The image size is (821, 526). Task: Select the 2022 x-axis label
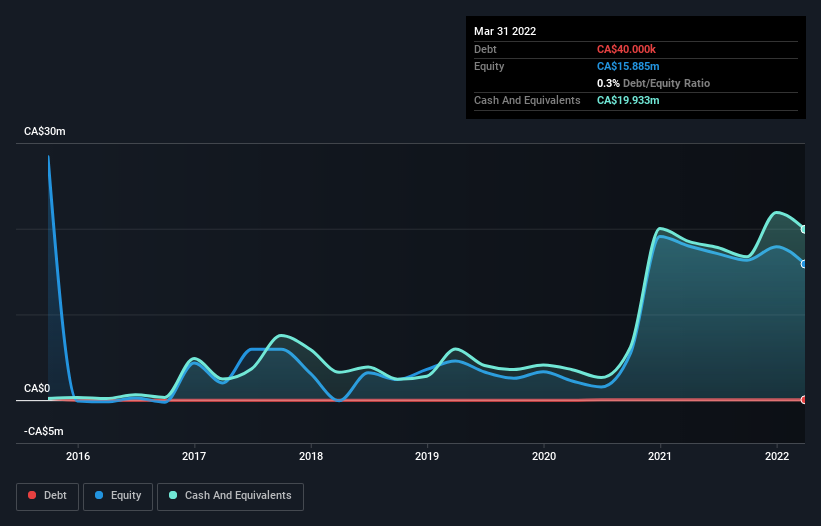point(777,456)
